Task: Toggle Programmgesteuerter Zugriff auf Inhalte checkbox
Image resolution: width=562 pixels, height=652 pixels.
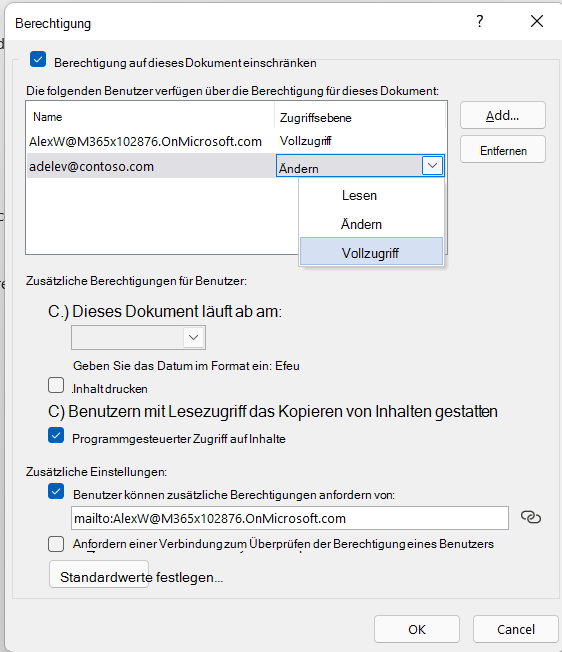Action: pos(56,435)
